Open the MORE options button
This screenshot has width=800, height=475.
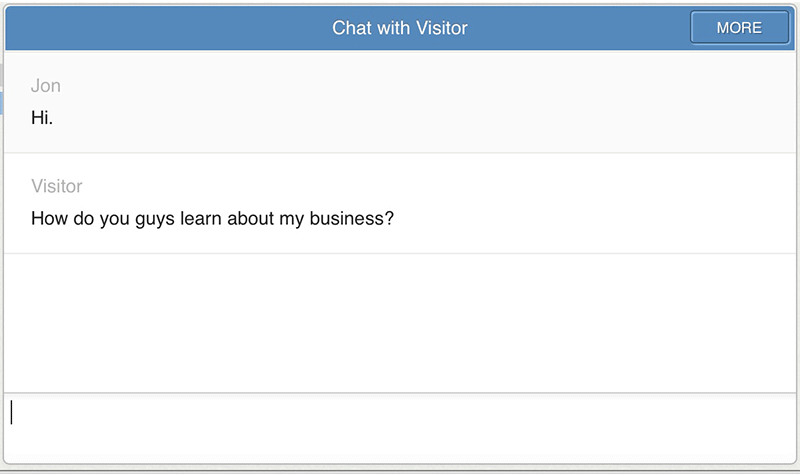(739, 28)
